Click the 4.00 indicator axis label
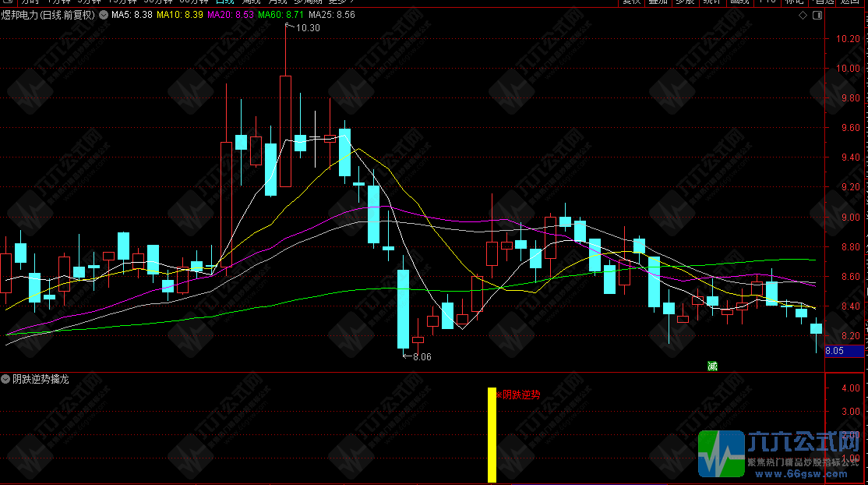The width and height of the screenshot is (868, 485). pos(850,388)
